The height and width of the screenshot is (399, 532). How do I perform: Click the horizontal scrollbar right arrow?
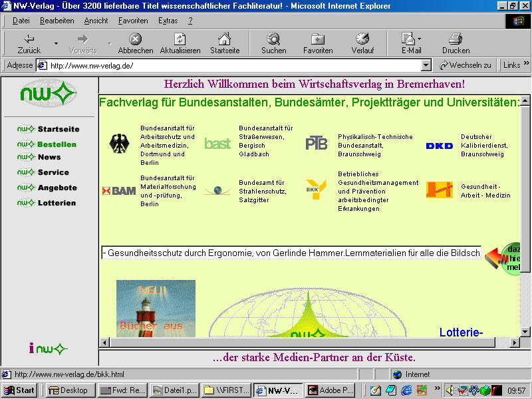tap(515, 342)
